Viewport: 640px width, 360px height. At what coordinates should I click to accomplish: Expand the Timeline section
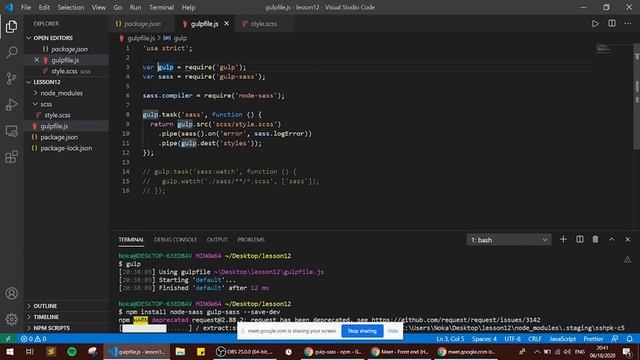[x=46, y=317]
